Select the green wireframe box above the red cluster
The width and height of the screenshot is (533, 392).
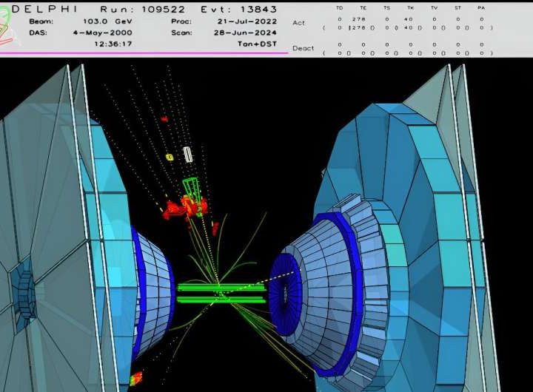pyautogui.click(x=191, y=187)
